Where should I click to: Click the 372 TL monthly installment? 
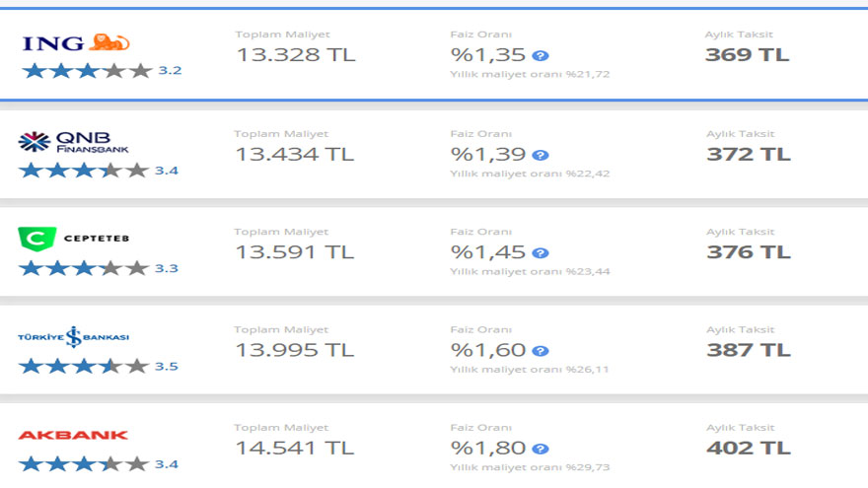pyautogui.click(x=749, y=154)
